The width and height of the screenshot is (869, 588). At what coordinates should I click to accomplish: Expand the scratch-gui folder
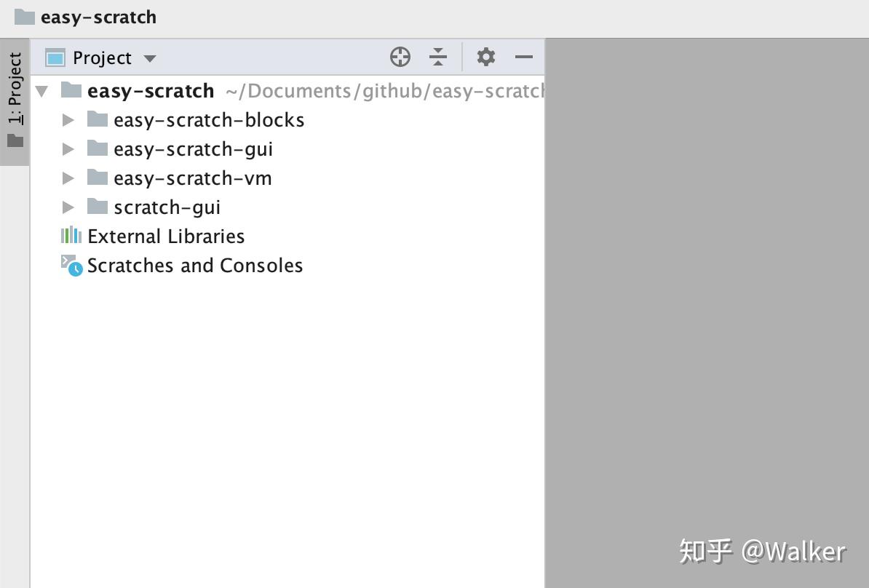click(x=68, y=207)
